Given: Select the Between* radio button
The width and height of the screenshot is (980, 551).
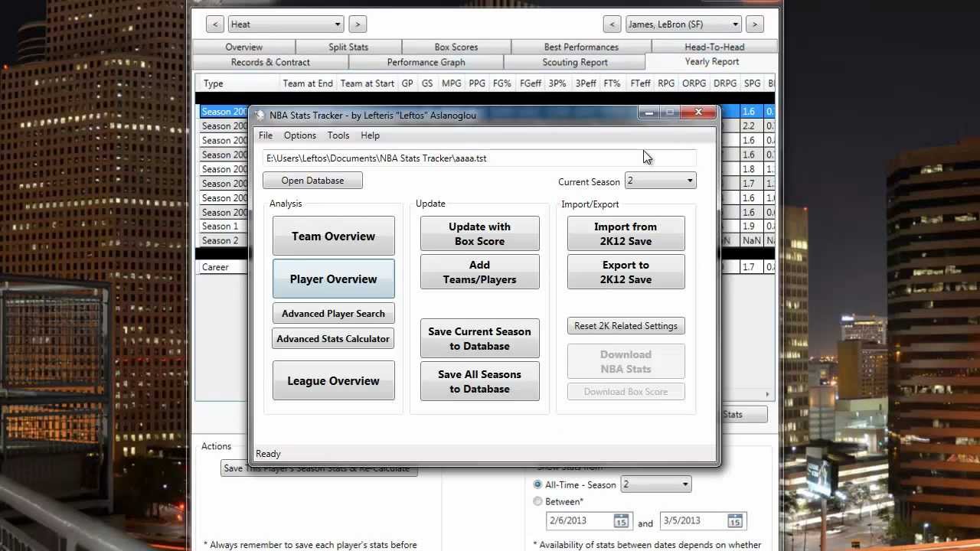Looking at the screenshot, I should coord(538,501).
